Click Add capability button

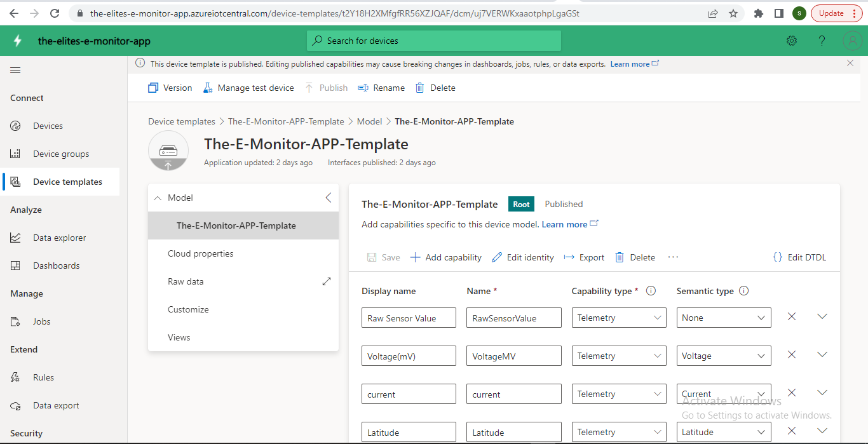446,257
